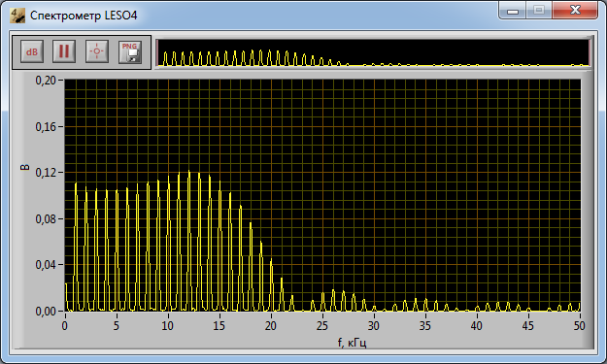This screenshot has width=607, height=364.
Task: Click the first spectral peak at 1 kHz
Action: [x=76, y=184]
